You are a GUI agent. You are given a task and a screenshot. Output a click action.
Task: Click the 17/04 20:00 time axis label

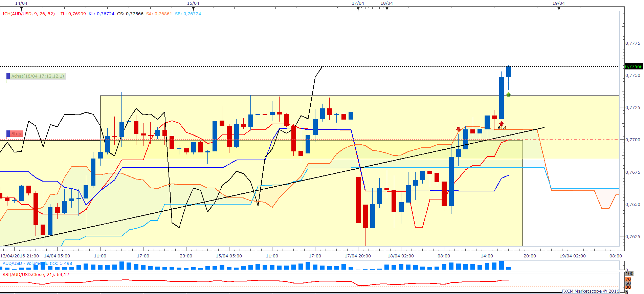point(358,256)
